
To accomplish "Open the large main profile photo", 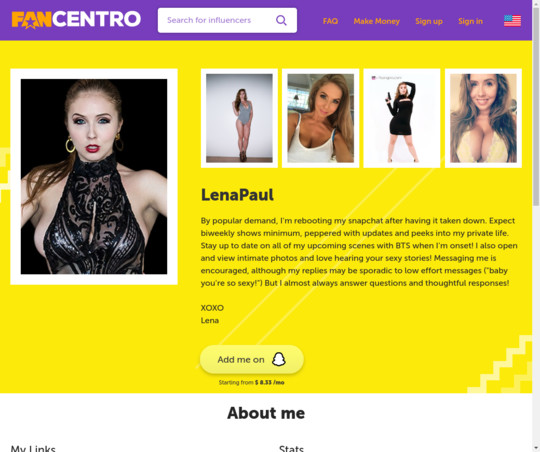I will coord(94,176).
